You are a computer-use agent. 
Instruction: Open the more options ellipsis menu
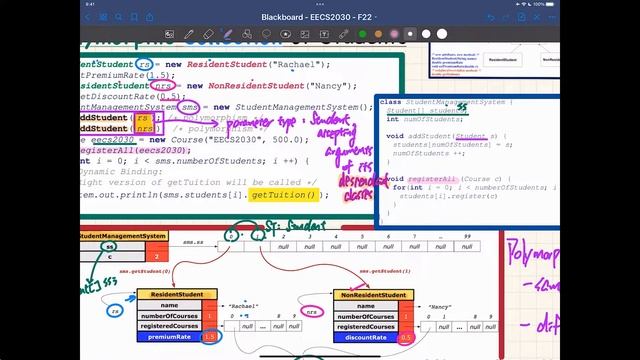click(x=552, y=18)
